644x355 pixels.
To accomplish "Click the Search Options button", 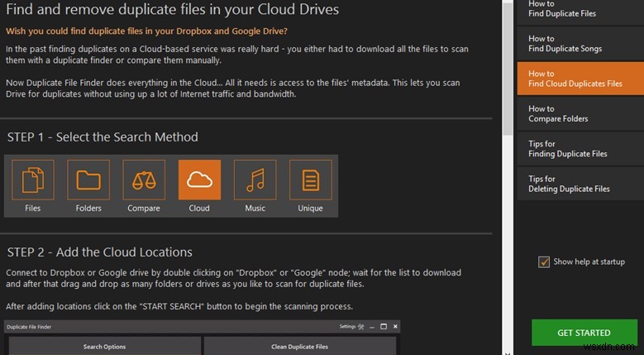I will 103,346.
